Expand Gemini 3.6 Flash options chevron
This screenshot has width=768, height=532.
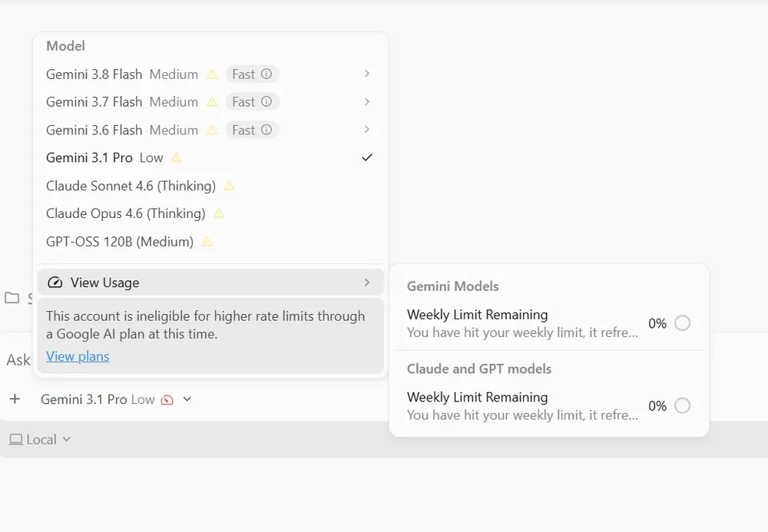[x=367, y=130]
